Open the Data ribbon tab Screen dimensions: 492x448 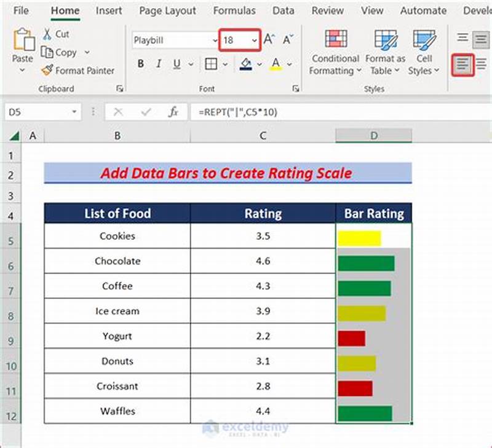283,10
